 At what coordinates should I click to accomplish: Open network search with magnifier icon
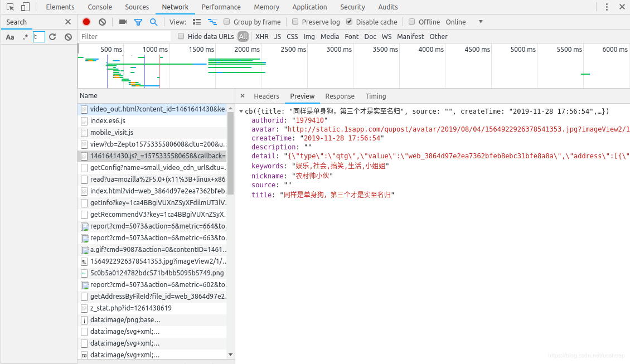[153, 22]
